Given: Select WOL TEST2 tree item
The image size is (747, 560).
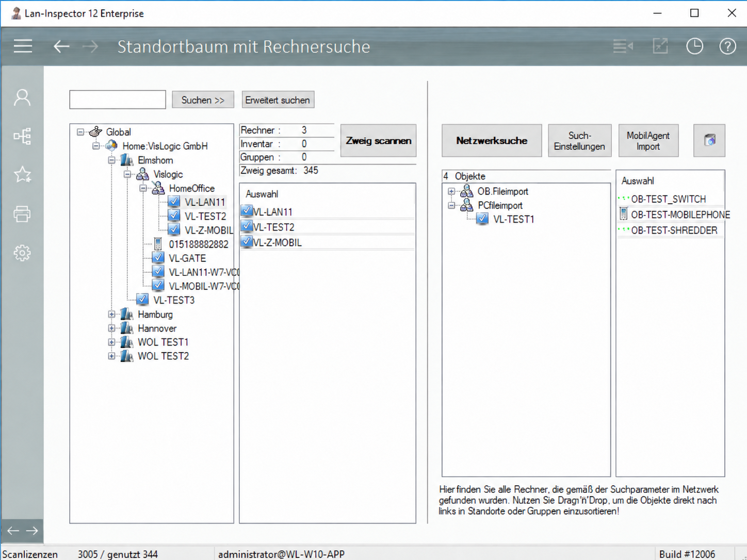Looking at the screenshot, I should point(163,356).
